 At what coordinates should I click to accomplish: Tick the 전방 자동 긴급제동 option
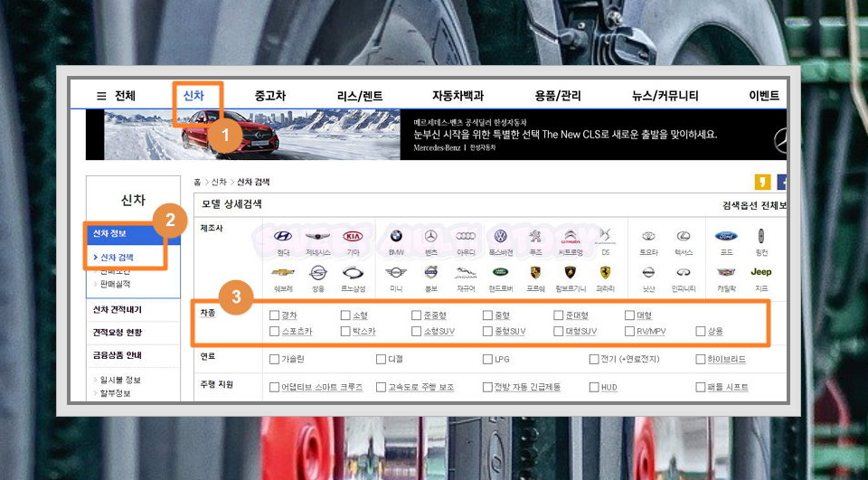click(x=487, y=387)
